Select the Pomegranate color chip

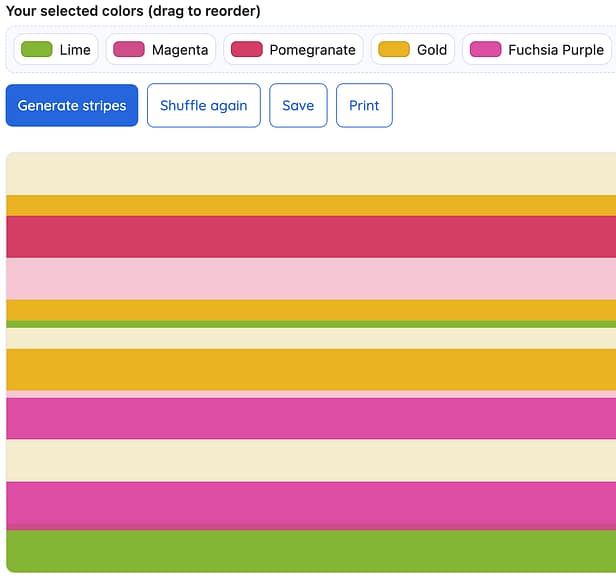click(293, 50)
